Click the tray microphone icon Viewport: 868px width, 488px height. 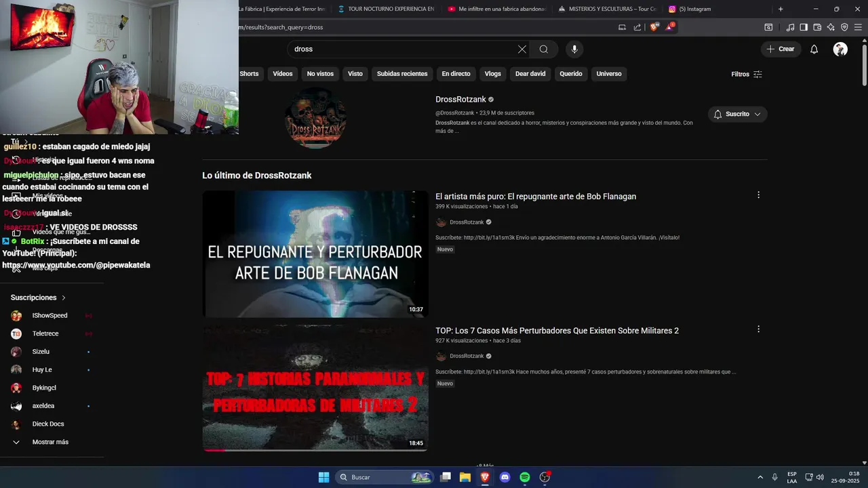click(x=774, y=477)
